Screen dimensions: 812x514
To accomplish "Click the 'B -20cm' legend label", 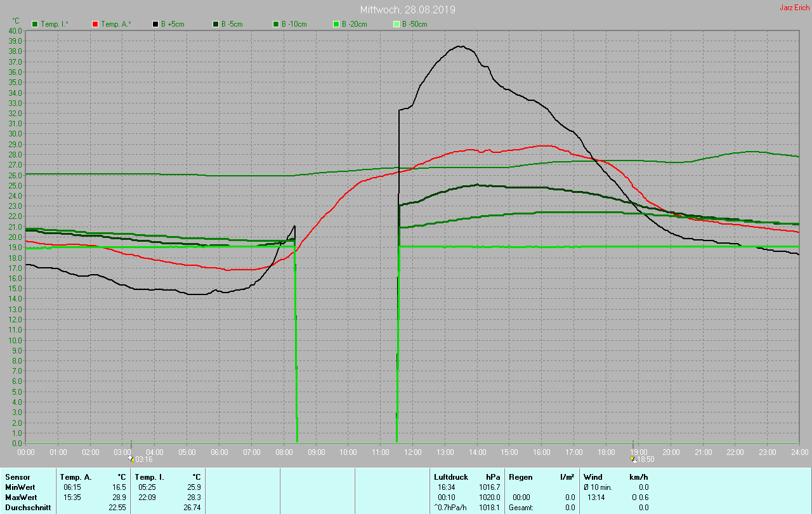I will point(355,24).
